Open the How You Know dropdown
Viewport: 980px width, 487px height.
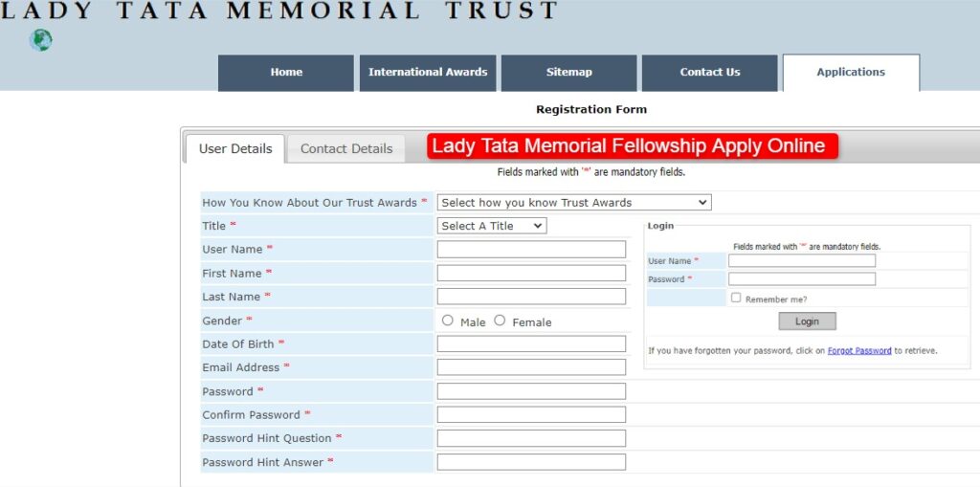(574, 203)
